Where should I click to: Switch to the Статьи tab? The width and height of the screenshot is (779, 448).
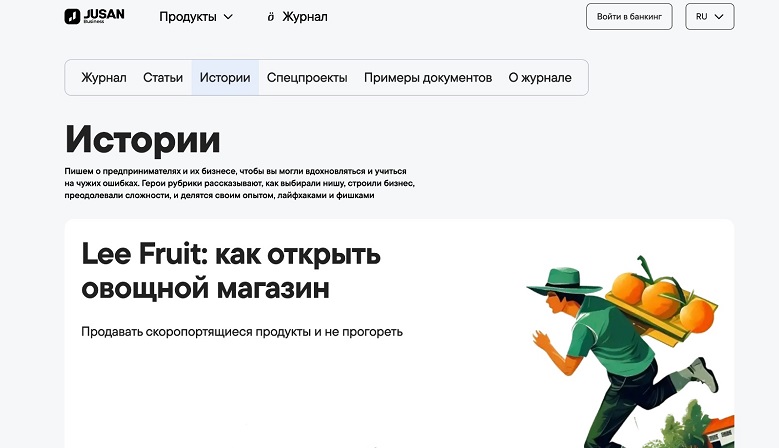tap(163, 77)
